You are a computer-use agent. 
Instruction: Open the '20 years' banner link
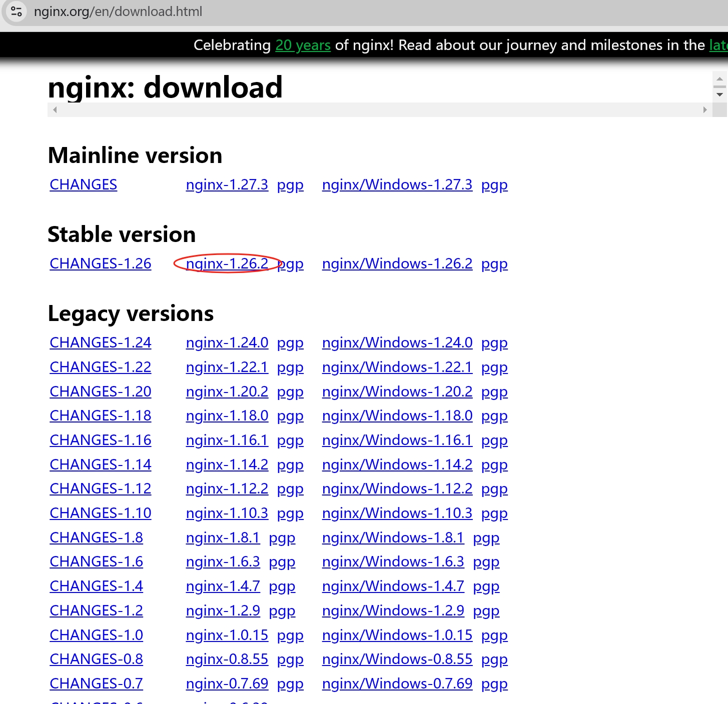303,45
